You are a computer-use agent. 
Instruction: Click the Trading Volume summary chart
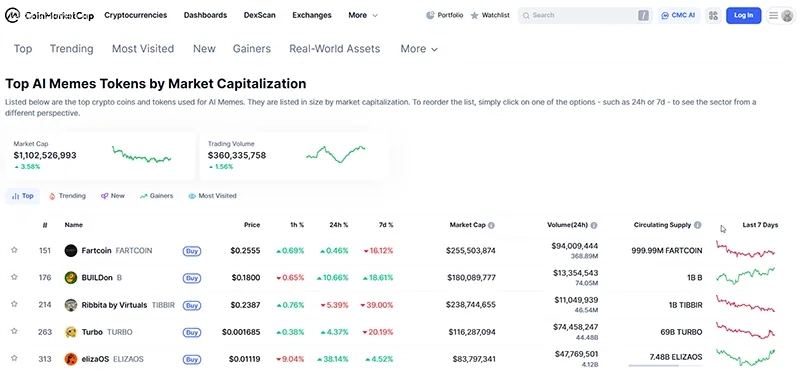point(336,154)
